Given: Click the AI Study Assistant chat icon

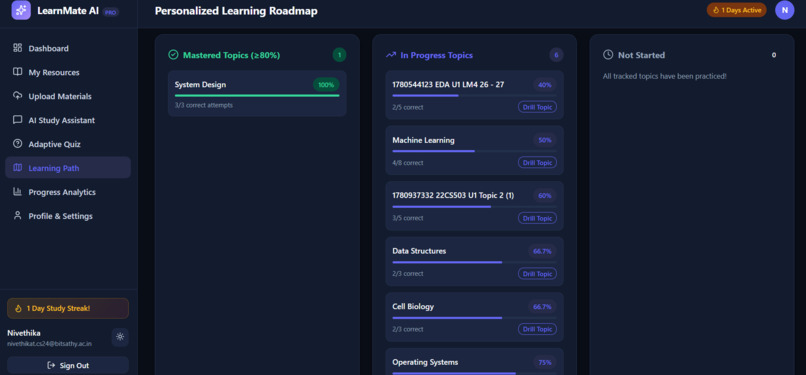Looking at the screenshot, I should click(x=17, y=120).
